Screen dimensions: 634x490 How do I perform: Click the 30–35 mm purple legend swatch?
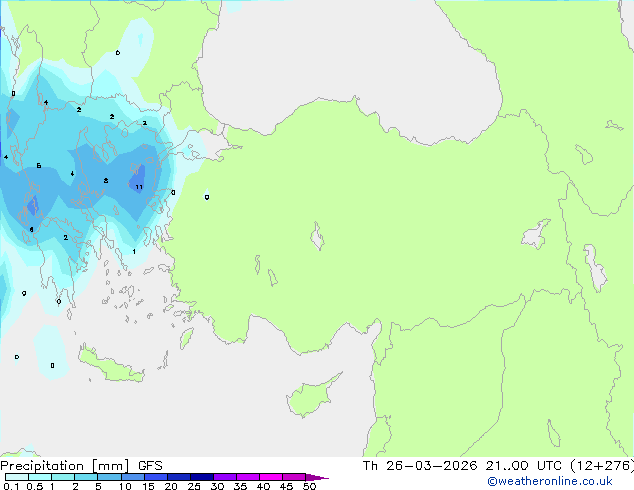pos(225,477)
